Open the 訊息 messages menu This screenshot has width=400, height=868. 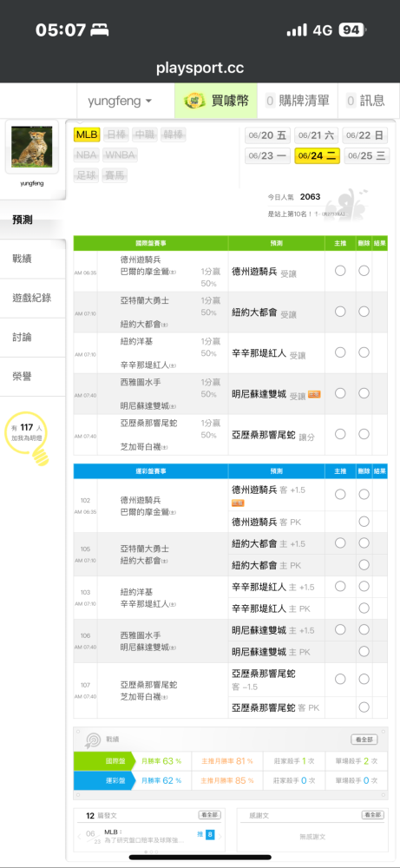367,101
